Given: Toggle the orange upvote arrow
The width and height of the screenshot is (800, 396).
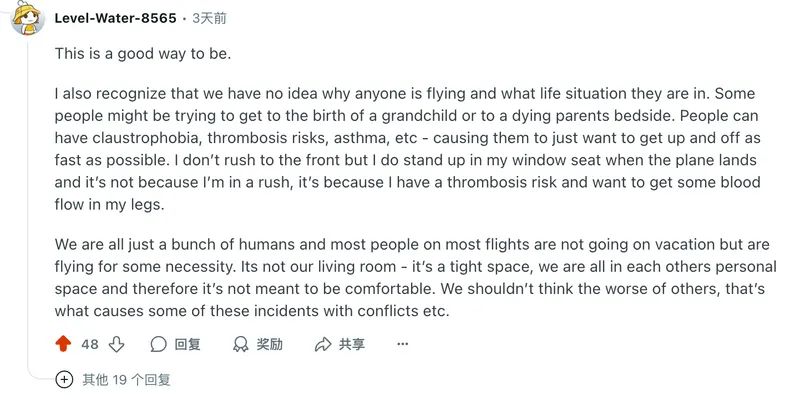Looking at the screenshot, I should click(63, 344).
